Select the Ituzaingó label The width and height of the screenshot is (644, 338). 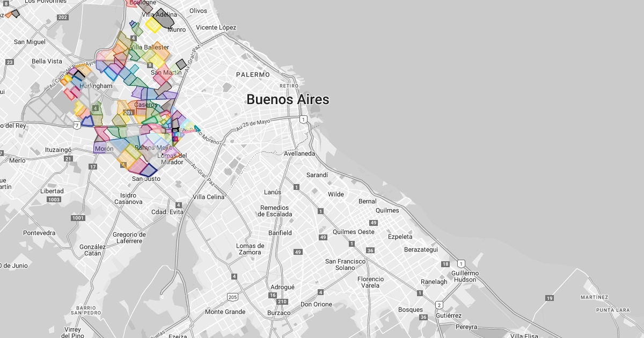58,149
